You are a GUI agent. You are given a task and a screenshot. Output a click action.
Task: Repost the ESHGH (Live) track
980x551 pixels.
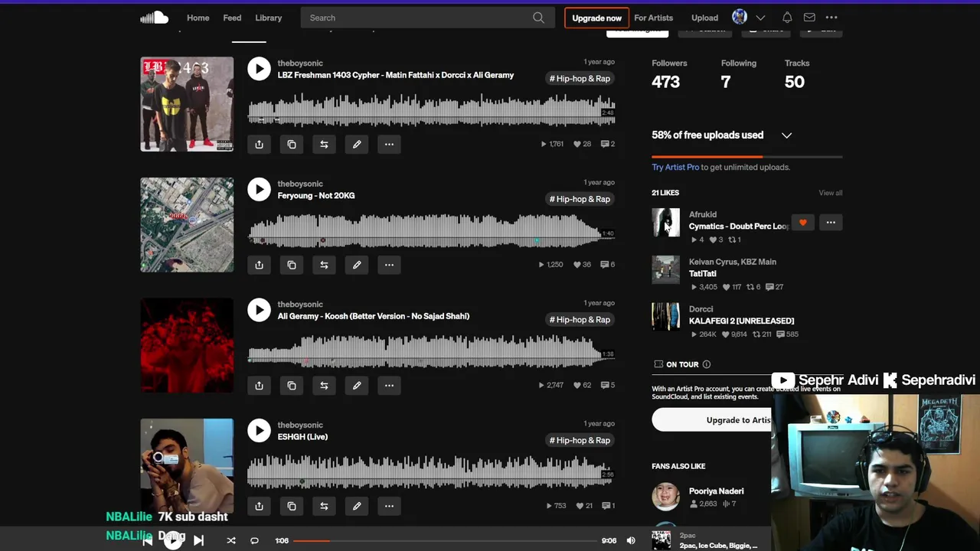pos(324,506)
